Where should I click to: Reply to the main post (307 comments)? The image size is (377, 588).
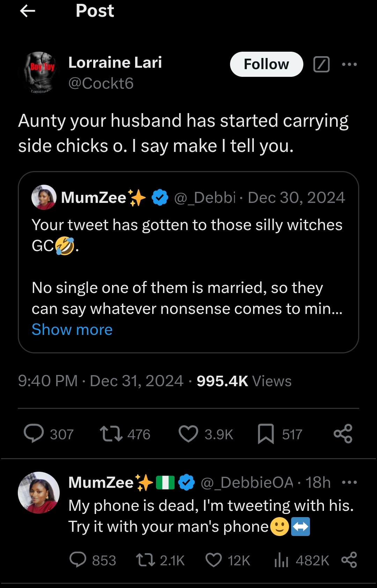34,434
